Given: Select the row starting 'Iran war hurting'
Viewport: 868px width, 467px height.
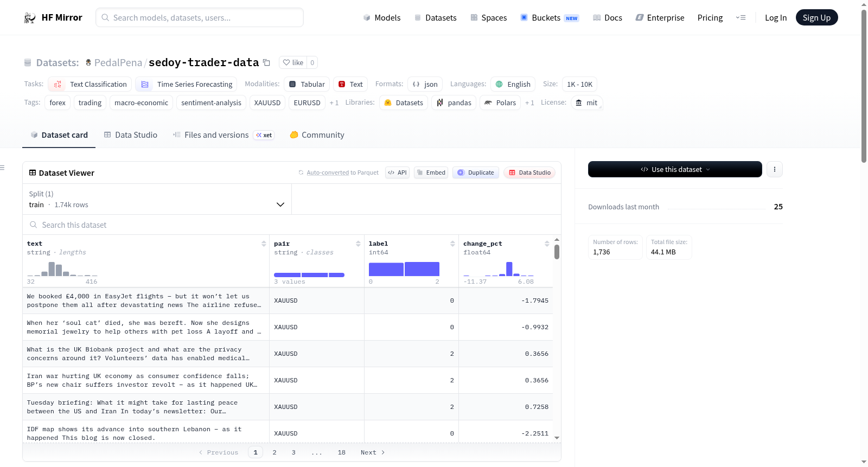Looking at the screenshot, I should click(x=288, y=380).
